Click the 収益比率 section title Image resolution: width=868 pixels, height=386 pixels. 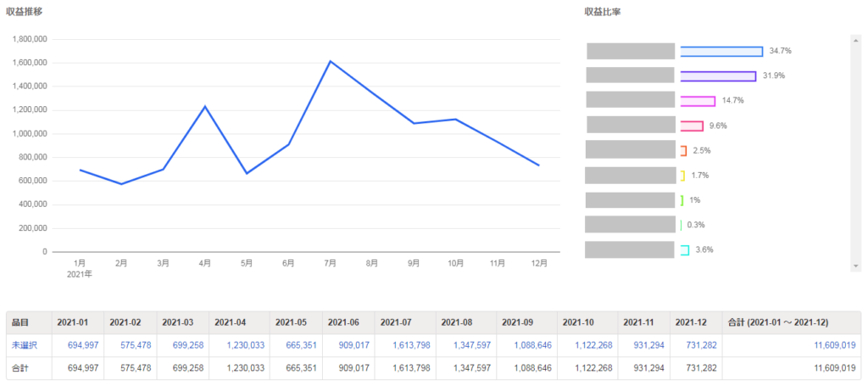[x=603, y=11]
